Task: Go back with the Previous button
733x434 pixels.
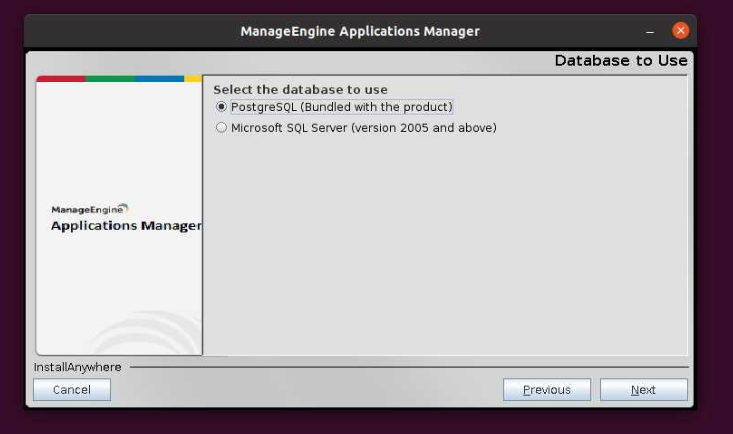Action: [x=546, y=390]
